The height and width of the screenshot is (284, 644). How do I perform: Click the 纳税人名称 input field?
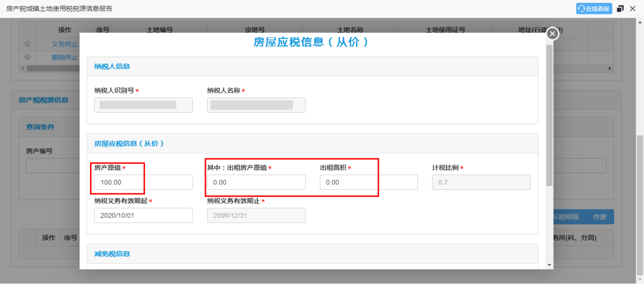256,105
